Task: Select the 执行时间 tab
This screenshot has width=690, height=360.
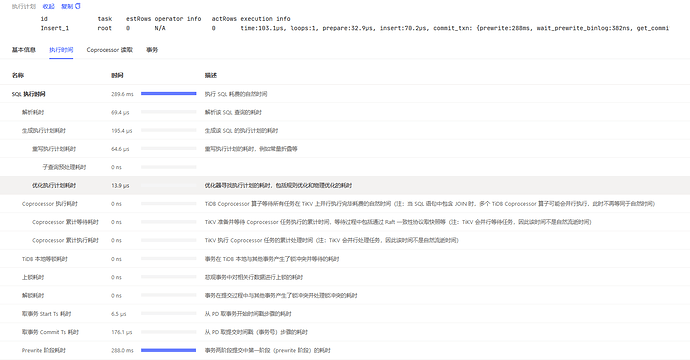Action: click(61, 50)
